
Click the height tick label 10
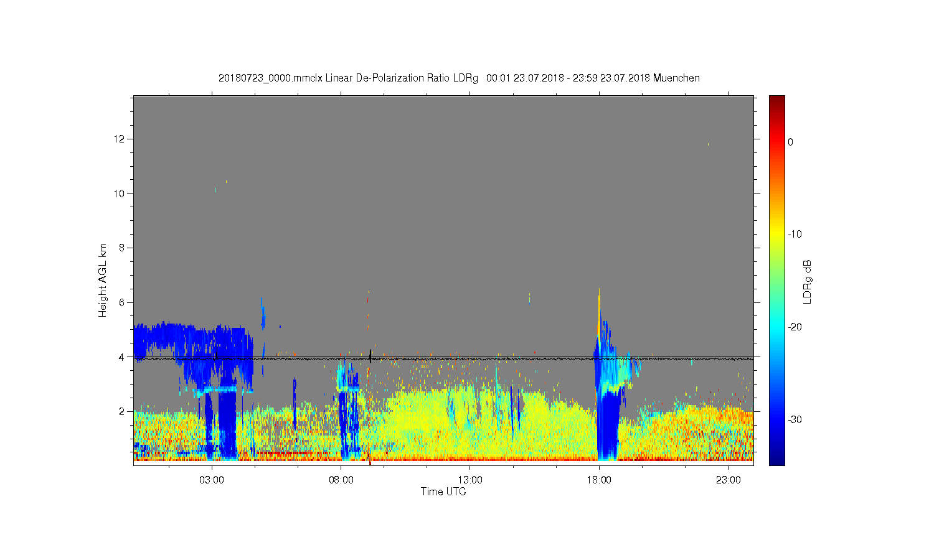pos(120,194)
